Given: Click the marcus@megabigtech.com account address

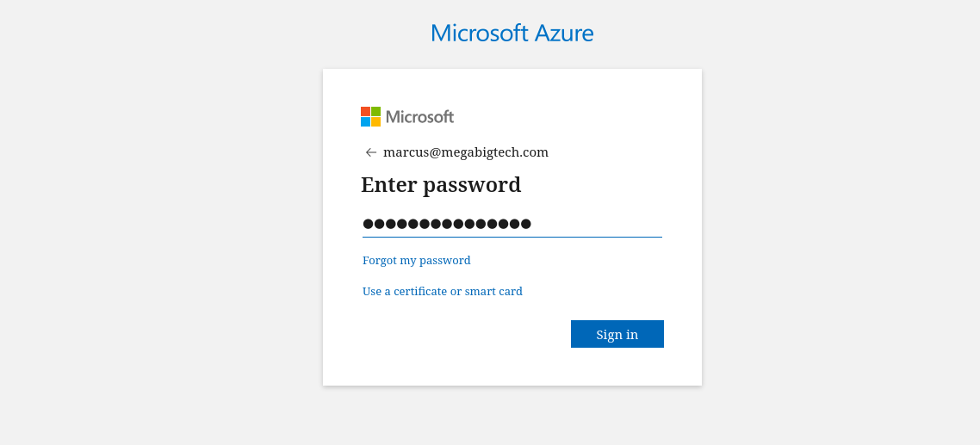Looking at the screenshot, I should tap(466, 152).
